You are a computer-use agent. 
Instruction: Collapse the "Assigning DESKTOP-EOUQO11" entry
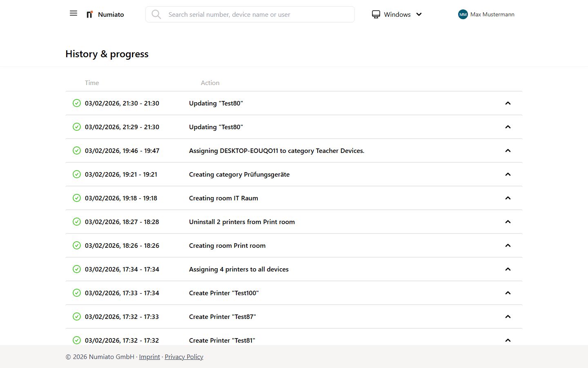point(508,150)
